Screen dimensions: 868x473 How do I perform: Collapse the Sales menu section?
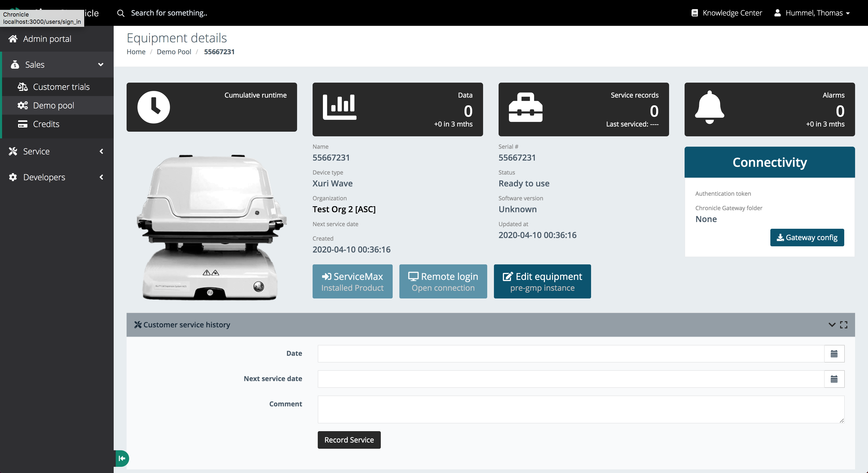coord(100,65)
